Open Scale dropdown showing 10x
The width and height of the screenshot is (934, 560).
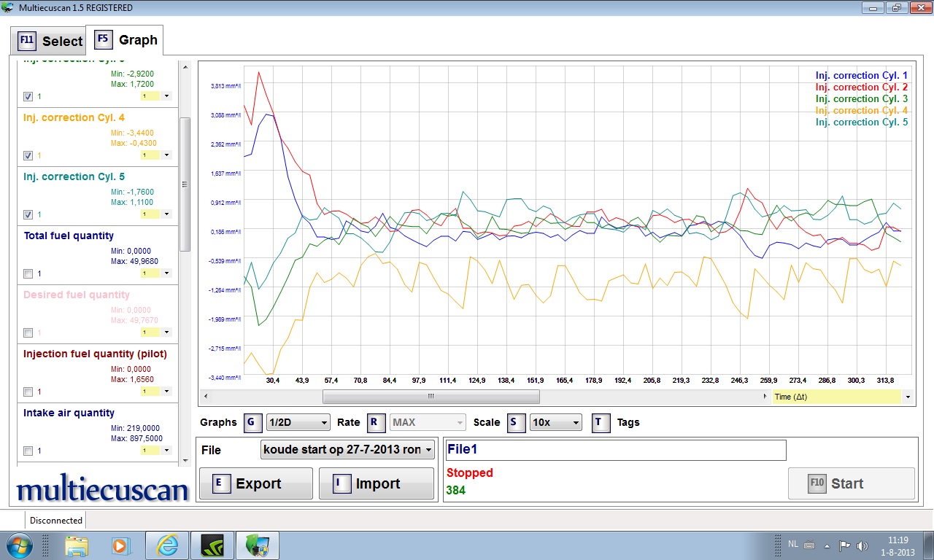556,422
